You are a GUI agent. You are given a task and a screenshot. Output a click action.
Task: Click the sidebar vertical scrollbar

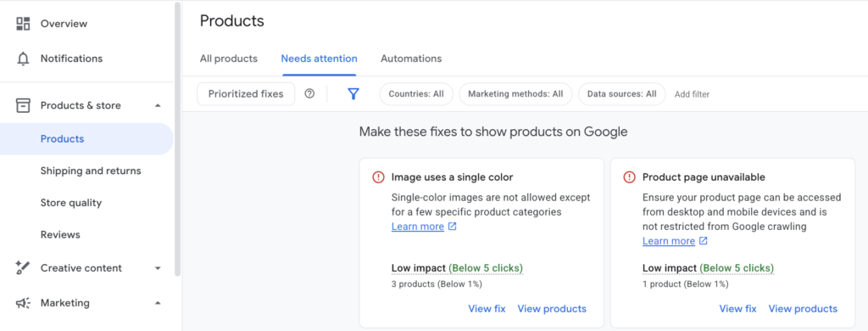pyautogui.click(x=178, y=138)
